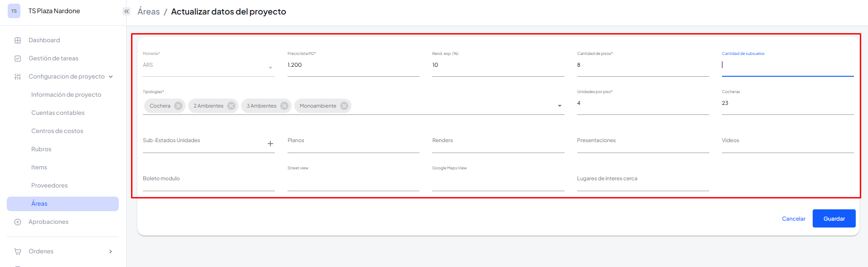Open the Moneda currency dropdown
The image size is (868, 267).
point(270,68)
